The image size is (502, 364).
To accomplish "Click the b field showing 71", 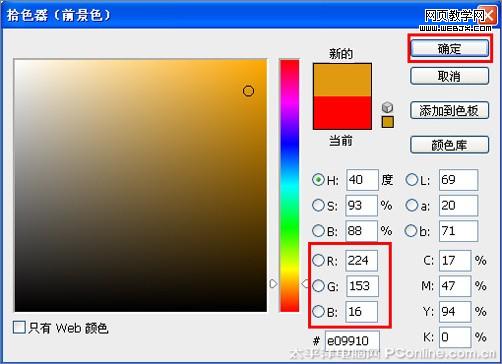I will point(458,231).
